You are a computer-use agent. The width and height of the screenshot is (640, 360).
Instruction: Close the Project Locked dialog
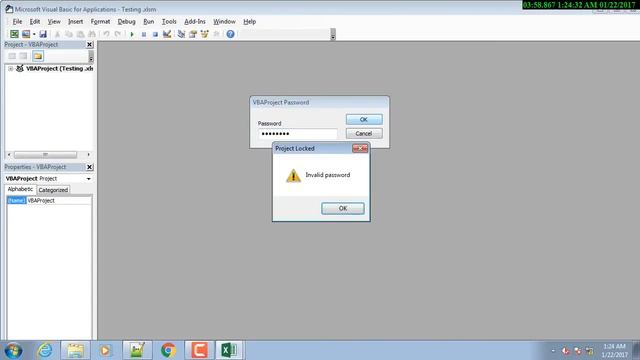point(360,148)
